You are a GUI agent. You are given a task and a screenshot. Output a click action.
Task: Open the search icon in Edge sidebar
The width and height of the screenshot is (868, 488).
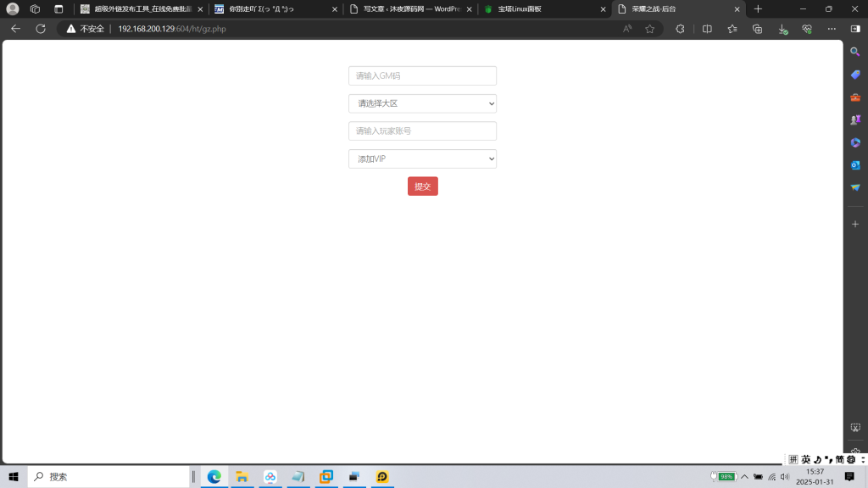(855, 51)
